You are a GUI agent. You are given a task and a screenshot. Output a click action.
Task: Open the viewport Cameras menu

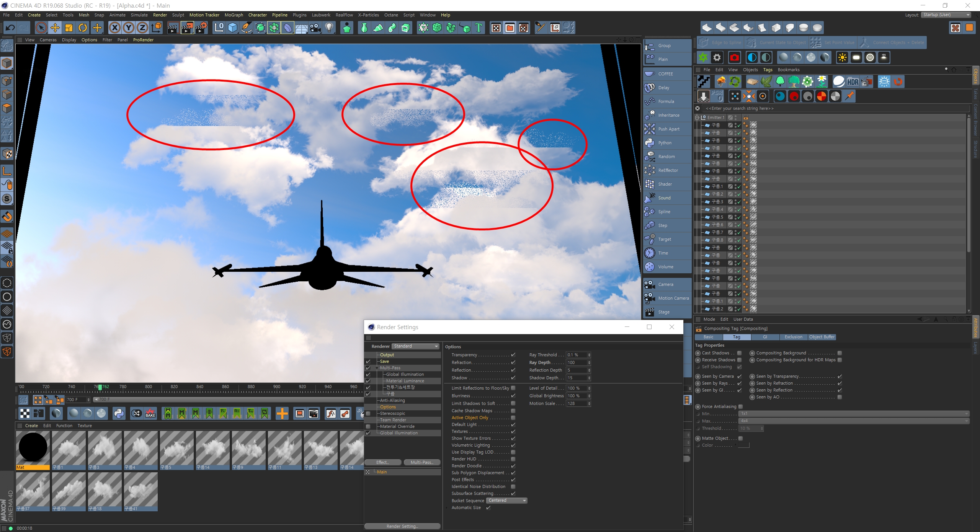(x=48, y=40)
